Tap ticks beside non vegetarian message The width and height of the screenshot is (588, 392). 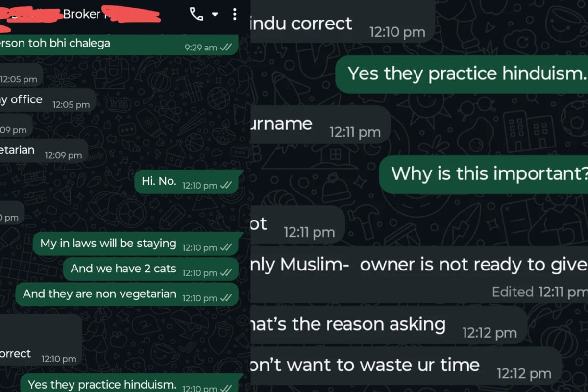point(226,298)
